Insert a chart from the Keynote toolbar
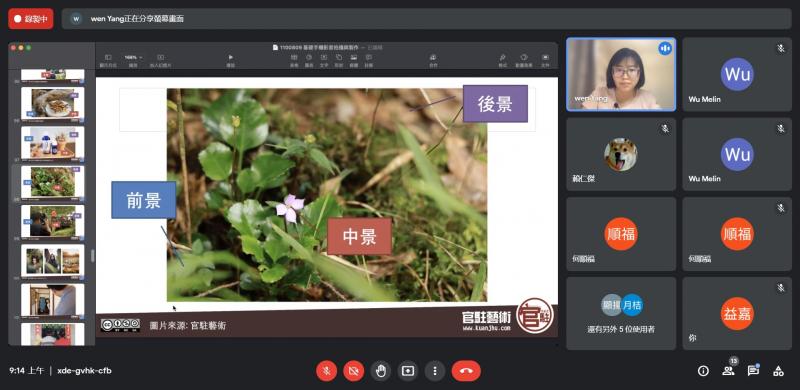800x390 pixels. (309, 60)
